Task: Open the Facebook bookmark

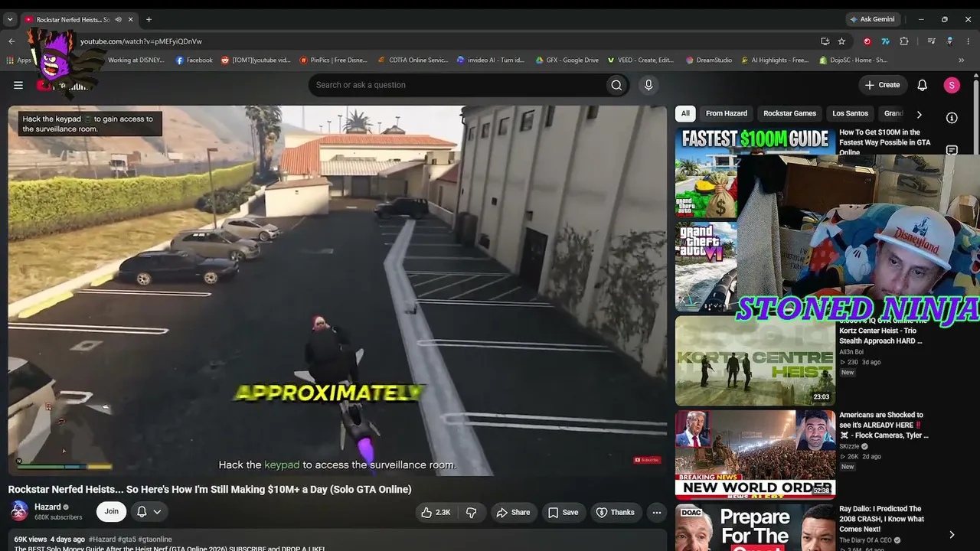Action: click(x=194, y=60)
